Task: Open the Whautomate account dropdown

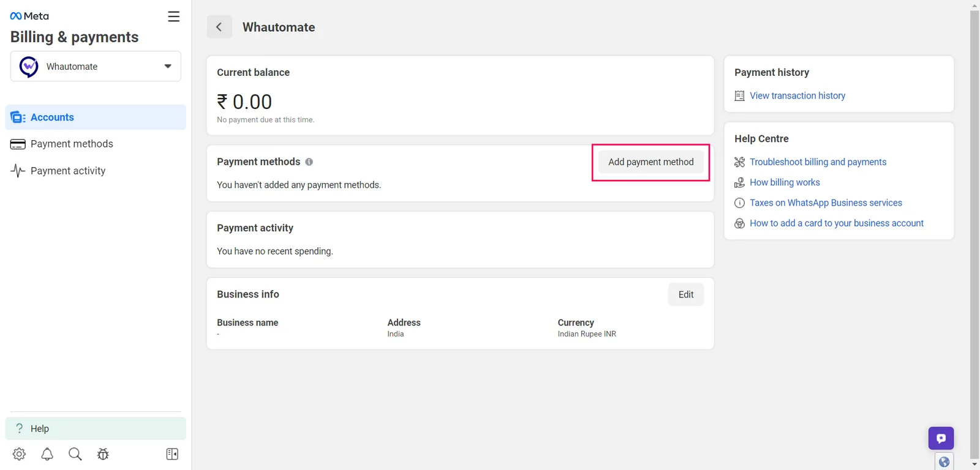Action: pyautogui.click(x=96, y=66)
